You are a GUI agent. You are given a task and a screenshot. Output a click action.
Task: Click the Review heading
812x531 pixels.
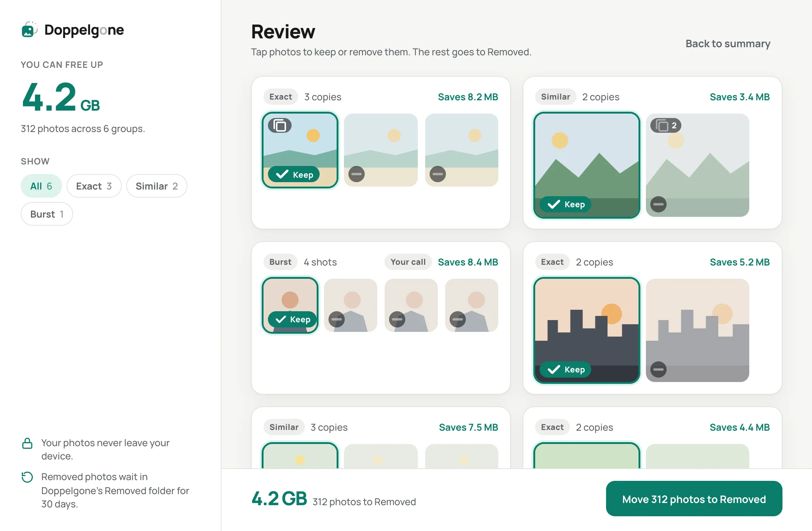click(x=283, y=31)
